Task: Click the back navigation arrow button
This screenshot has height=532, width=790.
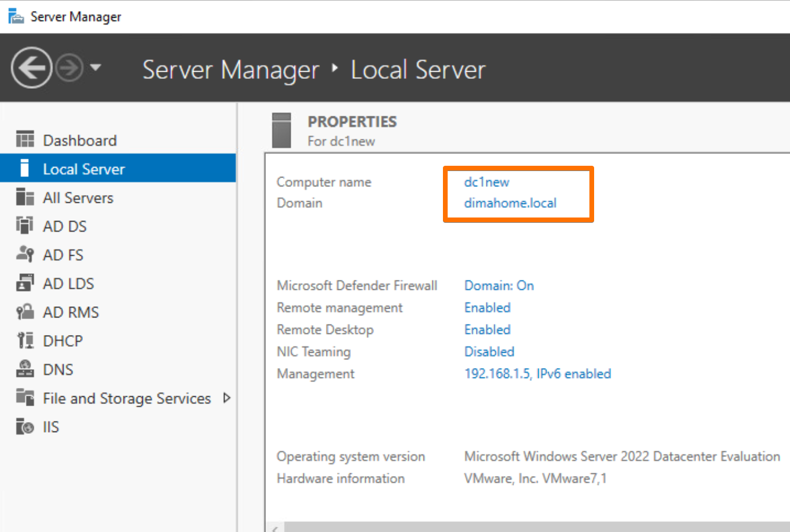Action: 31,68
